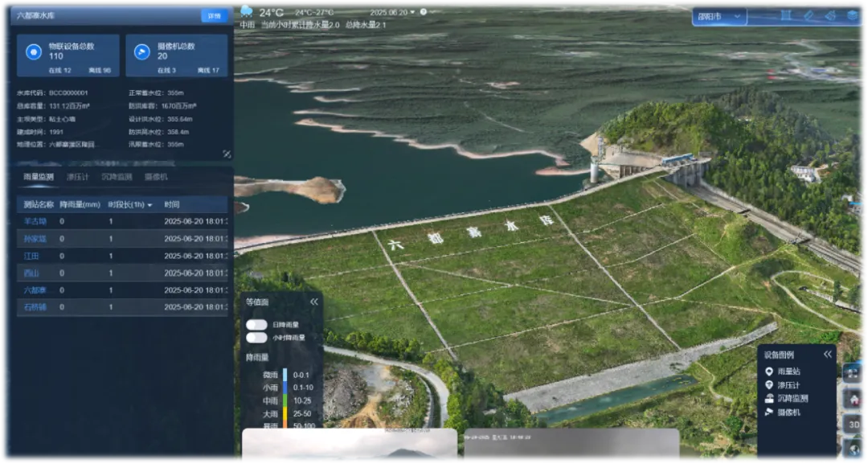Screen dimensions: 868x464
Task: Open the 孙家垅 station link
Action: click(35, 239)
